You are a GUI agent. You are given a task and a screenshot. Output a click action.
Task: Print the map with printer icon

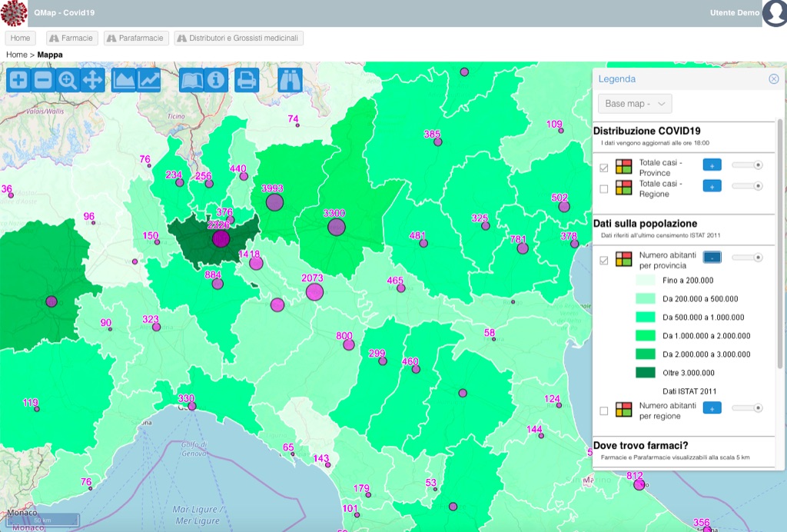247,80
